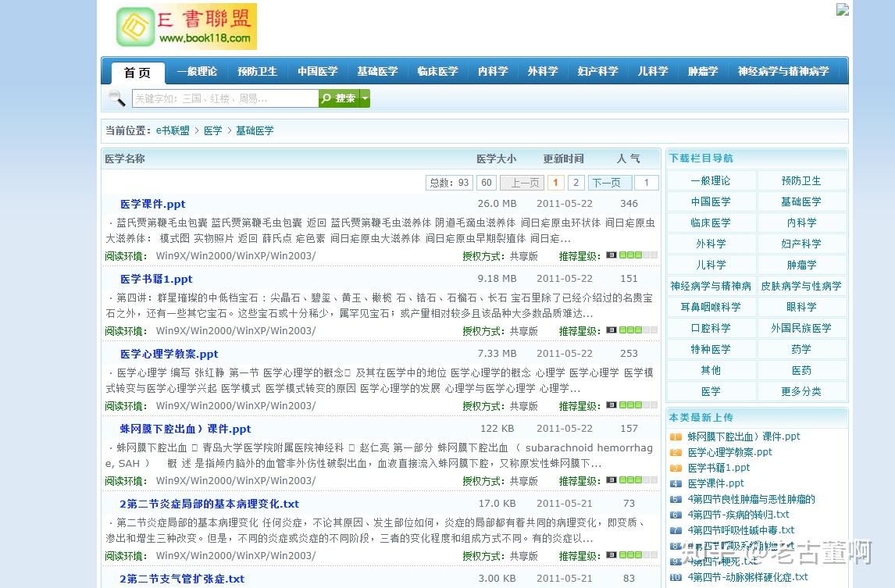This screenshot has height=588, width=895.
Task: Open latest upload 4第四节良性肿瘤与恶性肿瘤的
Action: tap(751, 499)
